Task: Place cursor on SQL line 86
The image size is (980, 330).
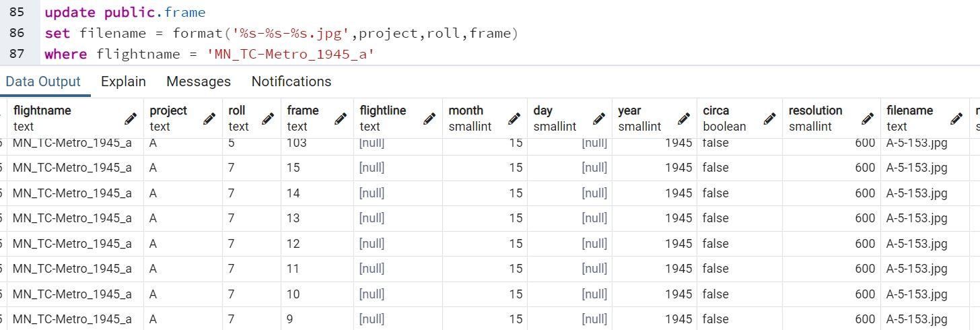Action: click(281, 33)
